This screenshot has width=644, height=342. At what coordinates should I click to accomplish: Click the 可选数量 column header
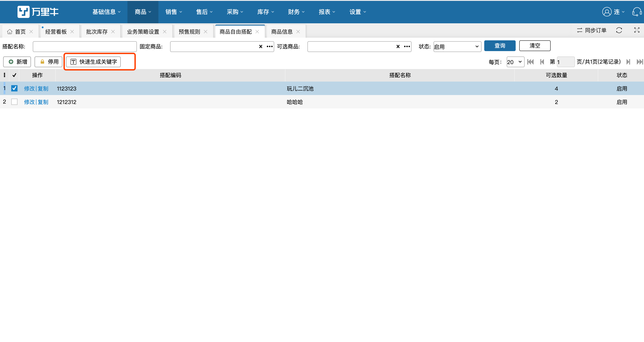(x=556, y=75)
